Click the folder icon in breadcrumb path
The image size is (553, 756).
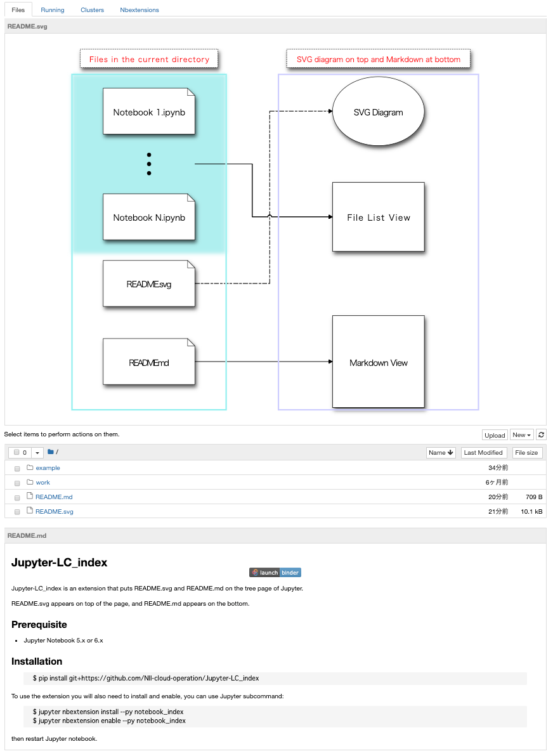point(51,452)
